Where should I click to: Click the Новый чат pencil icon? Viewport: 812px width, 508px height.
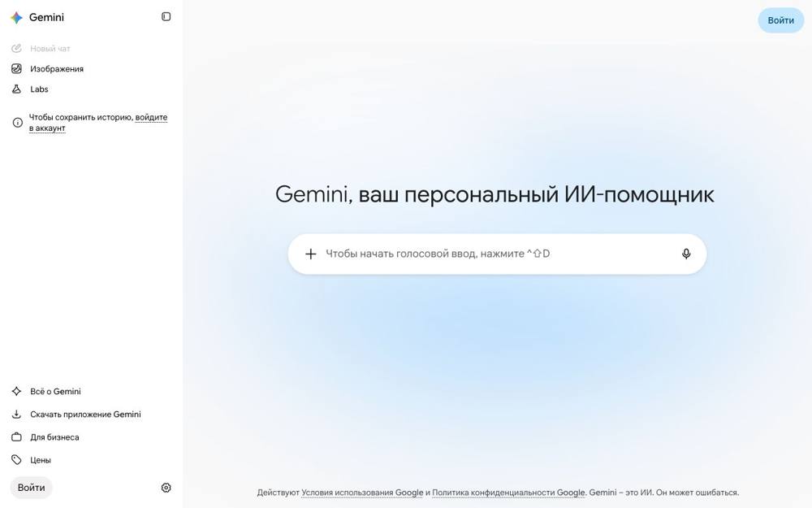point(16,48)
